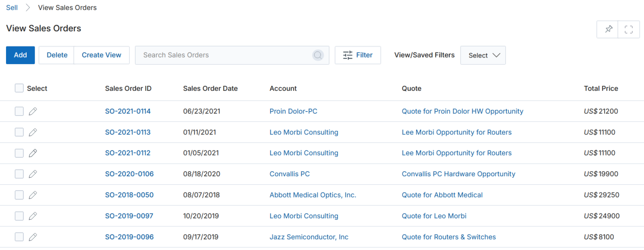The image size is (644, 250).
Task: Open the Jazz Semiconductor, Inc account
Action: point(309,237)
